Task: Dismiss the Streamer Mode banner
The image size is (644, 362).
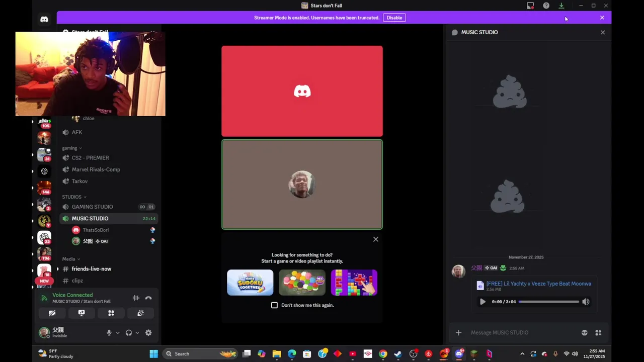Action: coord(602,18)
